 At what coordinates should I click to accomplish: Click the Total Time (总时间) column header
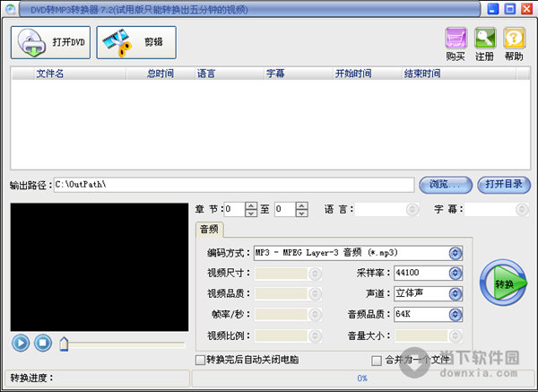click(x=161, y=74)
